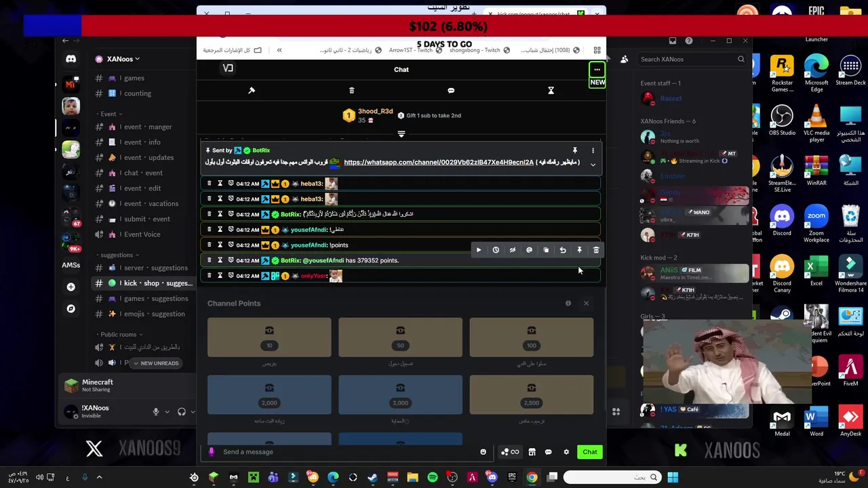Click the trash icon in chat toolbar
This screenshot has width=868, height=488.
point(351,90)
